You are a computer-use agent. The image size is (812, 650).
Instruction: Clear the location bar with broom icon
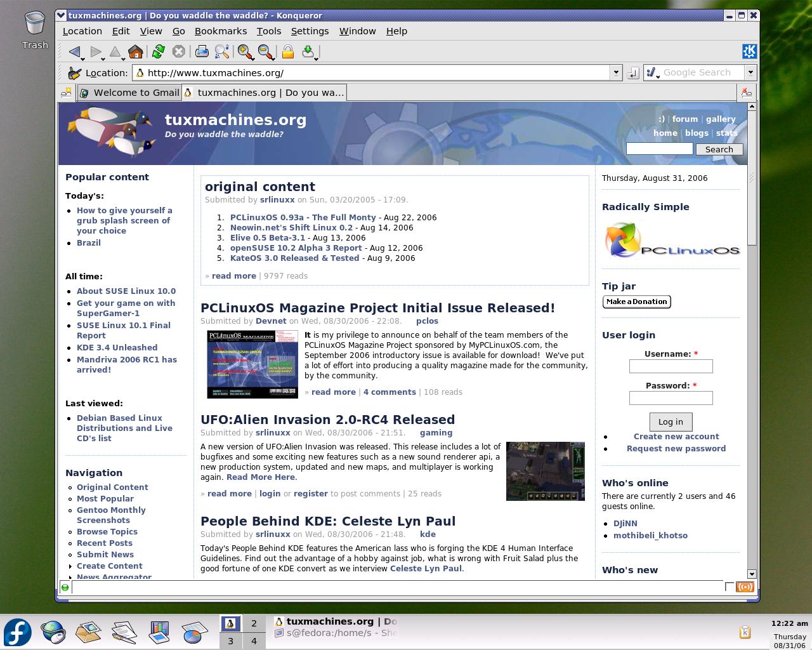pos(75,73)
